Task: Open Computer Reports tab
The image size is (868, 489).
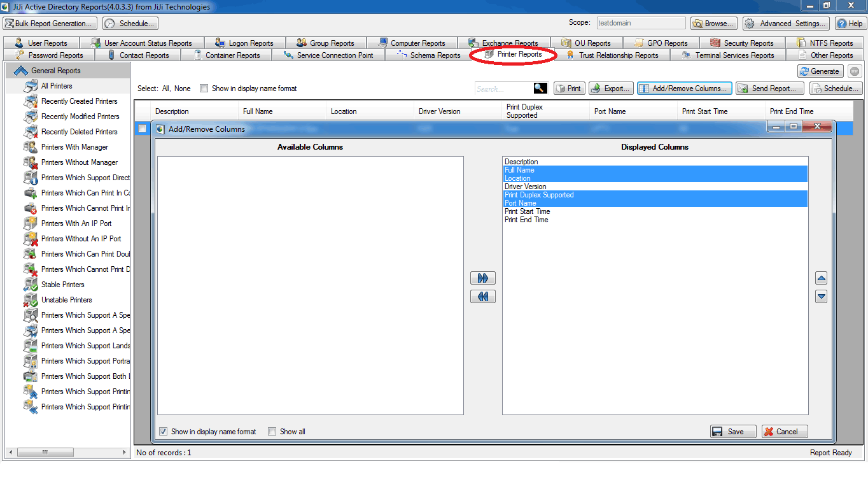Action: tap(412, 43)
